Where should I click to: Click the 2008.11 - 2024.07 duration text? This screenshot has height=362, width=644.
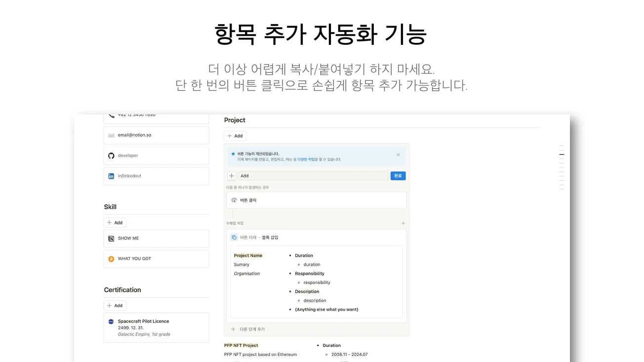349,354
